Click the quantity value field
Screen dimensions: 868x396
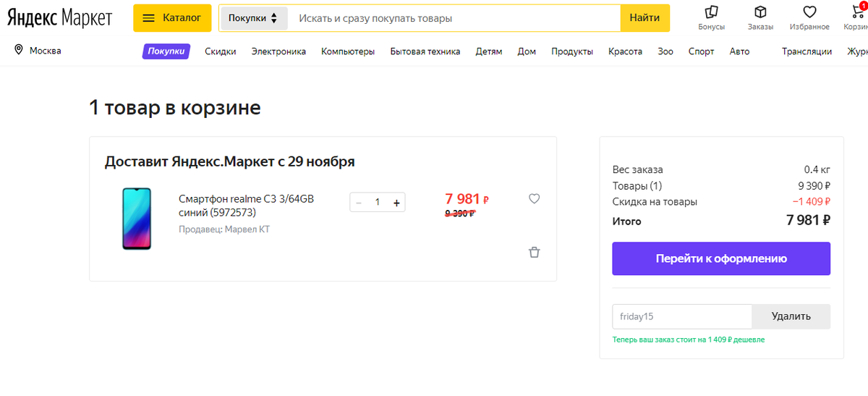[378, 203]
